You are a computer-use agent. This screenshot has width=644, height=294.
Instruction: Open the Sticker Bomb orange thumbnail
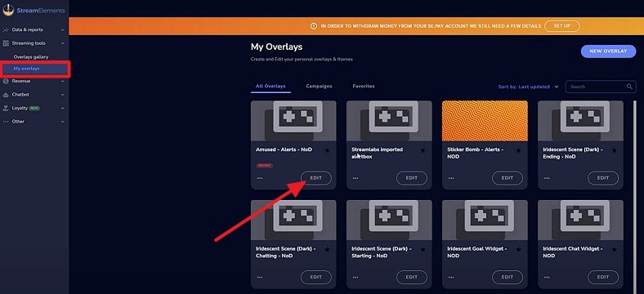click(485, 121)
